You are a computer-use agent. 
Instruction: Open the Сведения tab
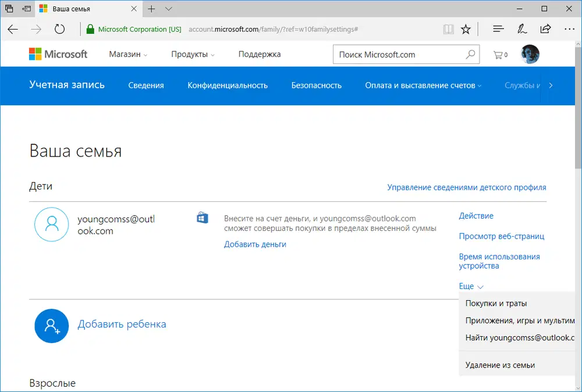pos(146,85)
